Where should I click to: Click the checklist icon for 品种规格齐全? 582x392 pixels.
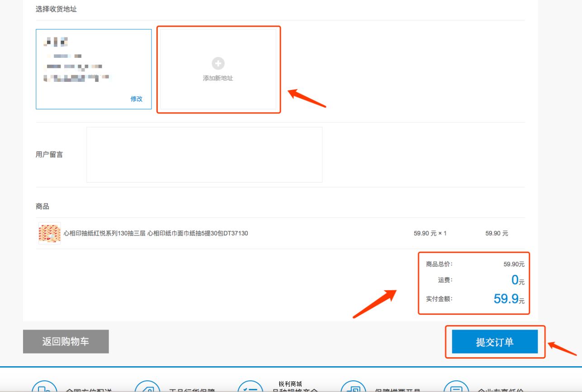pyautogui.click(x=250, y=388)
